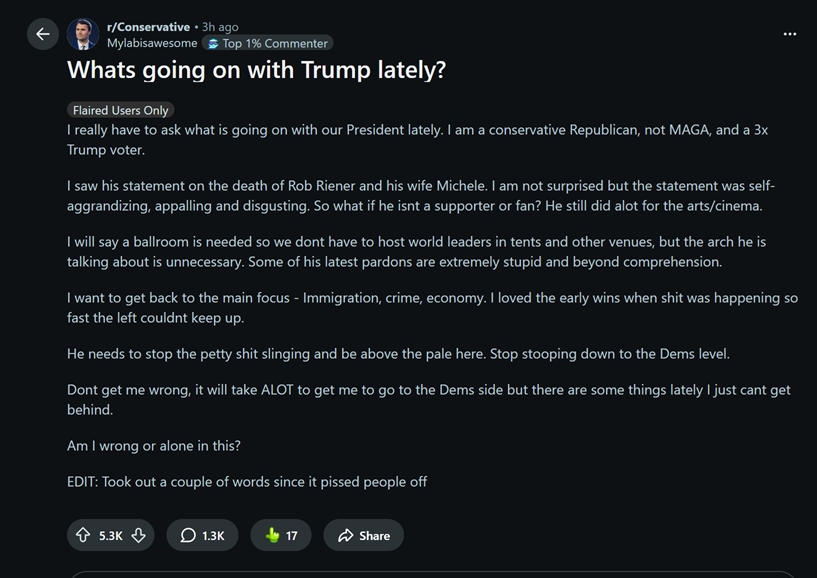Image resolution: width=817 pixels, height=578 pixels.
Task: Click the "Top 1% Commenter" label
Action: [275, 44]
